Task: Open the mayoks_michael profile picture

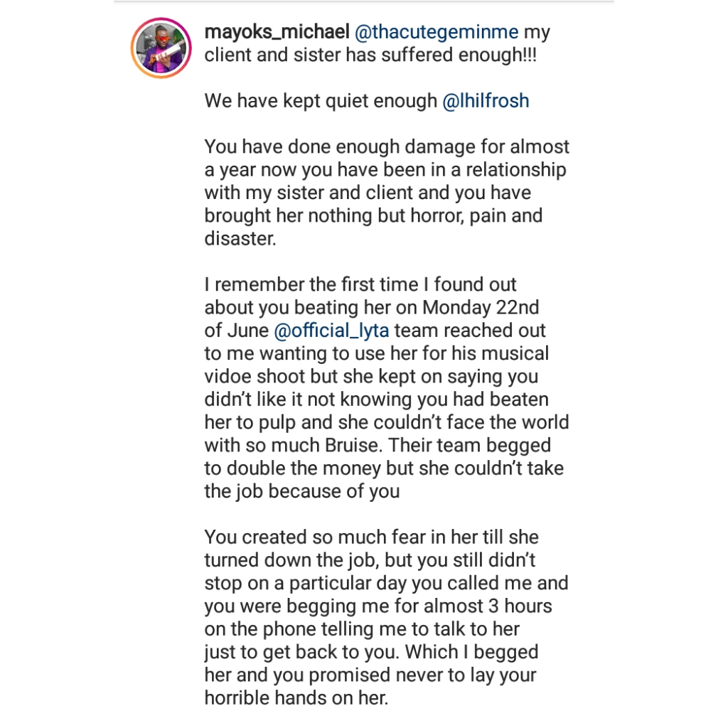Action: (161, 48)
